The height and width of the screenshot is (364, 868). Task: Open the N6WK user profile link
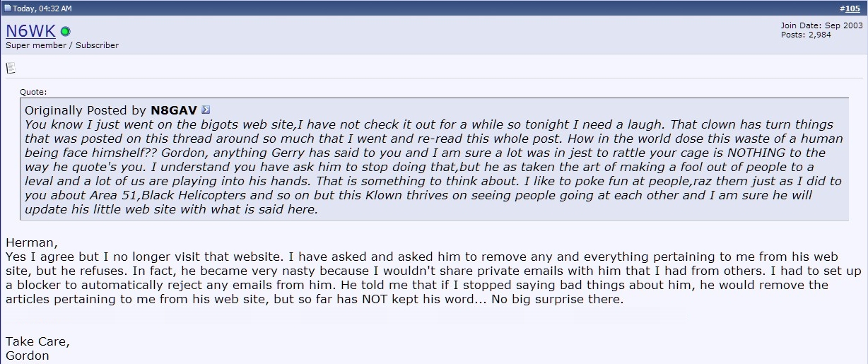tap(30, 31)
